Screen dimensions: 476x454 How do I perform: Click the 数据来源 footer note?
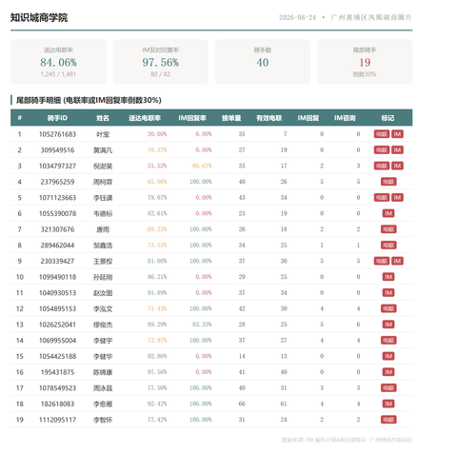(347, 440)
